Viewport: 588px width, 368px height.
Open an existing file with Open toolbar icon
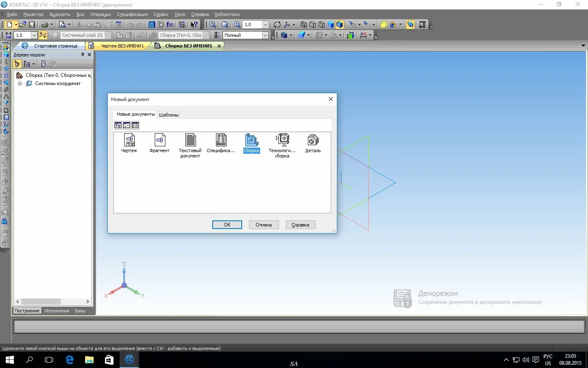[23, 25]
